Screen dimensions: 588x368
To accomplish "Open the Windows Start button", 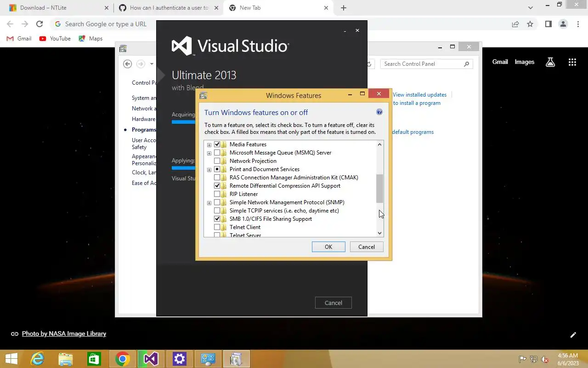I will pos(11,359).
